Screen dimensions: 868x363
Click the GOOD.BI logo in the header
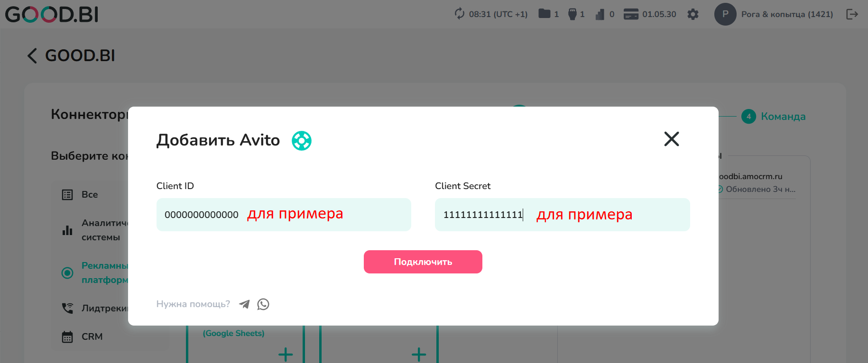point(52,14)
